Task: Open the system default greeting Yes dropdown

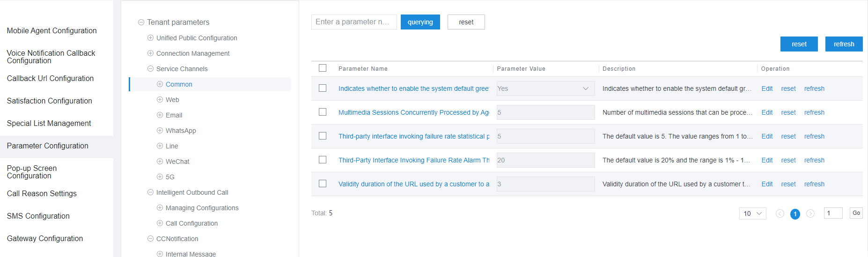Action: [x=545, y=88]
